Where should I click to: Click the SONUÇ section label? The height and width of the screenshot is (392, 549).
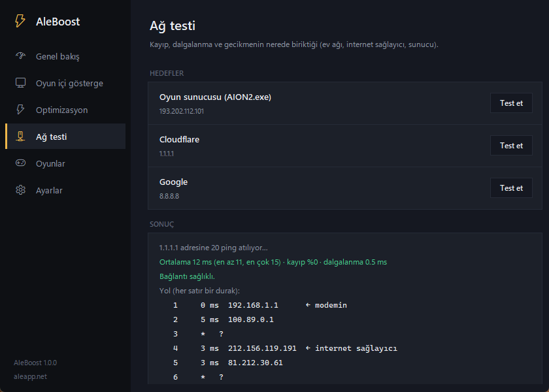162,224
